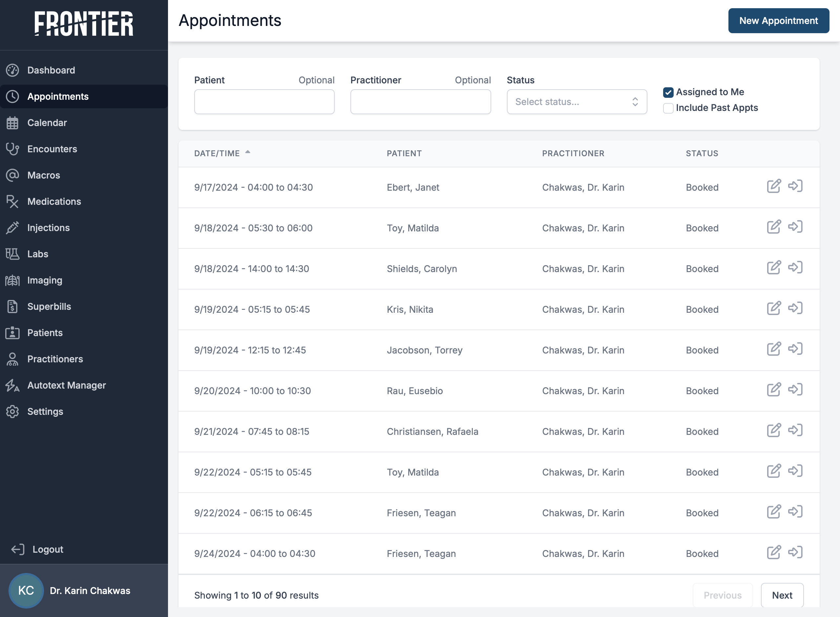Click the Injections syringe icon

pyautogui.click(x=12, y=228)
